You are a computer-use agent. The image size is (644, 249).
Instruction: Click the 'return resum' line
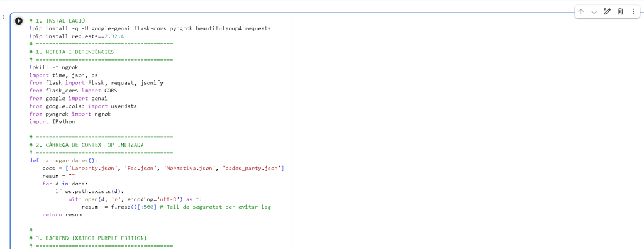62,215
